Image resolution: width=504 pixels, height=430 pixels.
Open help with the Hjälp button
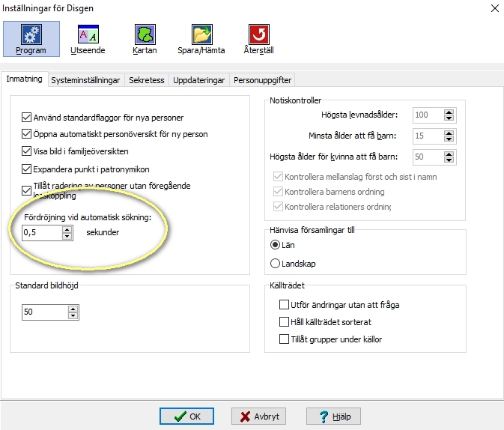[334, 417]
